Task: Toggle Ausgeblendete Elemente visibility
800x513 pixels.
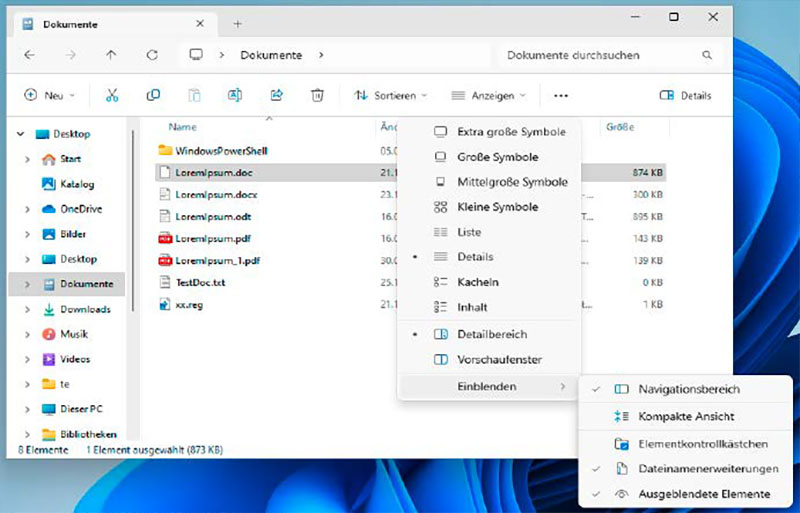Action: 685,494
